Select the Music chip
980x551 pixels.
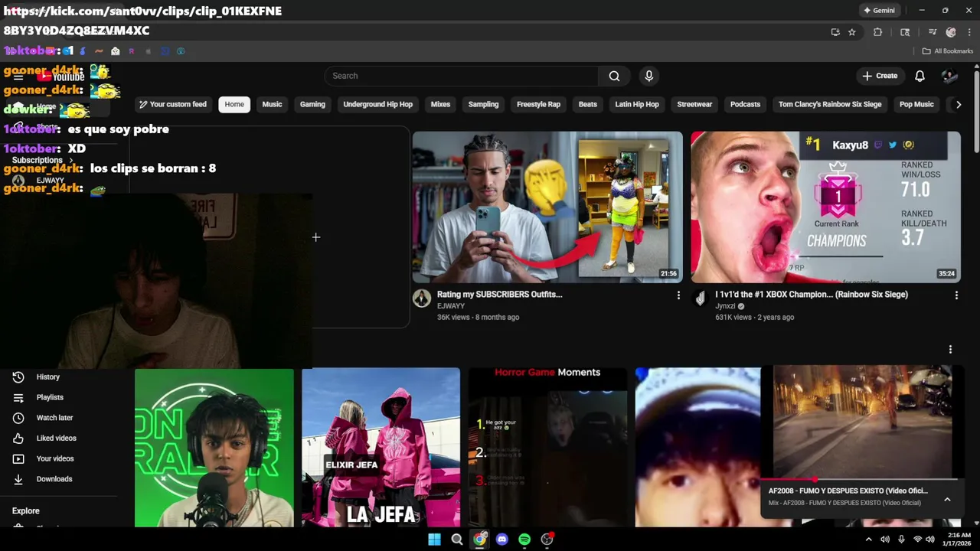(272, 104)
